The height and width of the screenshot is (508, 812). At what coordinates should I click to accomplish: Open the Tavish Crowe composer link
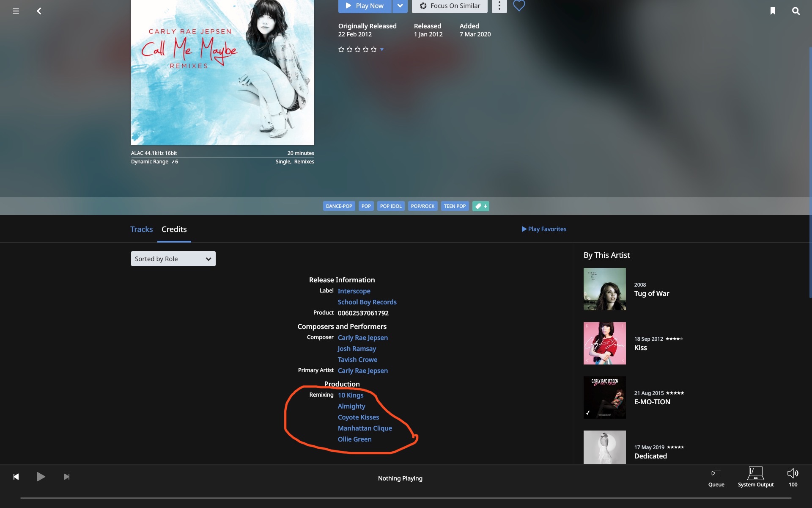pos(357,359)
